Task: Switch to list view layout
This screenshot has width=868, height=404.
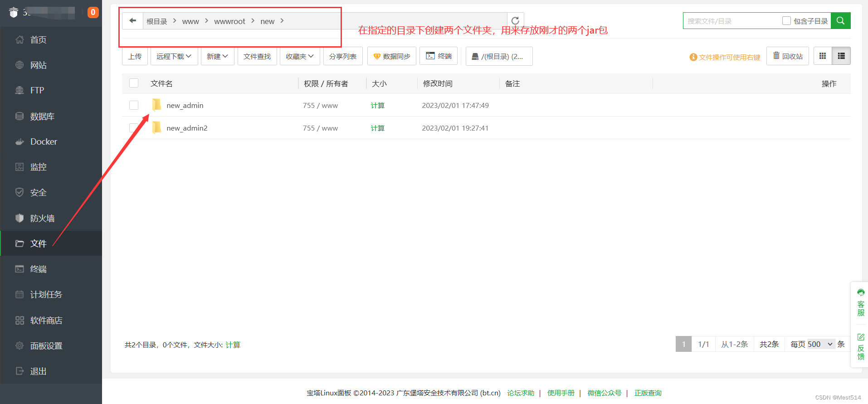Action: pyautogui.click(x=841, y=56)
